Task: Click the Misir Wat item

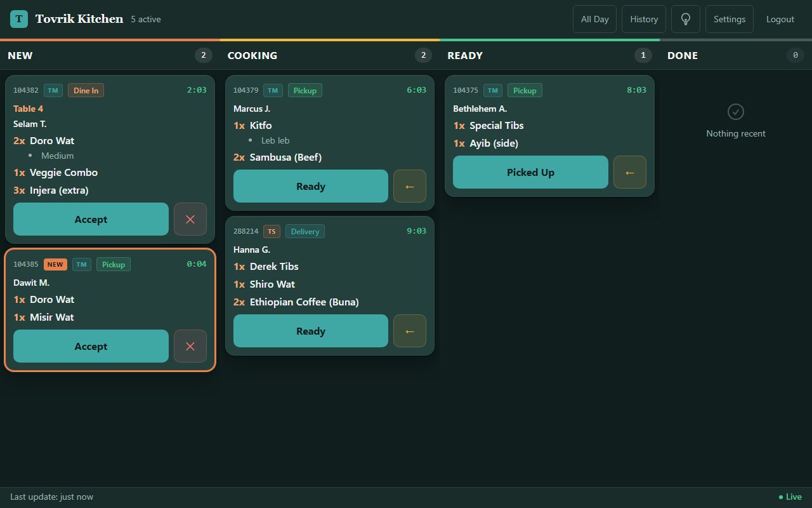Action: pyautogui.click(x=52, y=317)
